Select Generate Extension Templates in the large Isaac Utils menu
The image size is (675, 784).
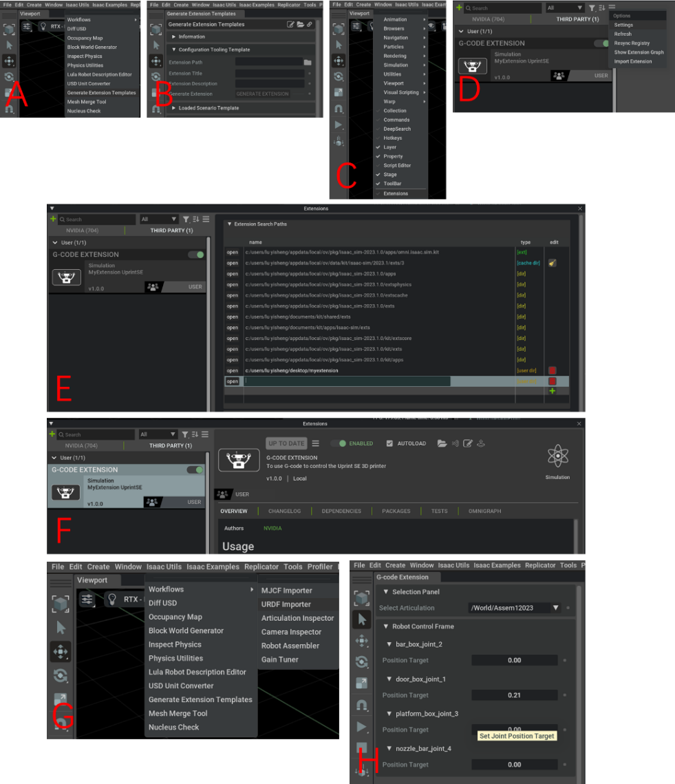click(200, 699)
